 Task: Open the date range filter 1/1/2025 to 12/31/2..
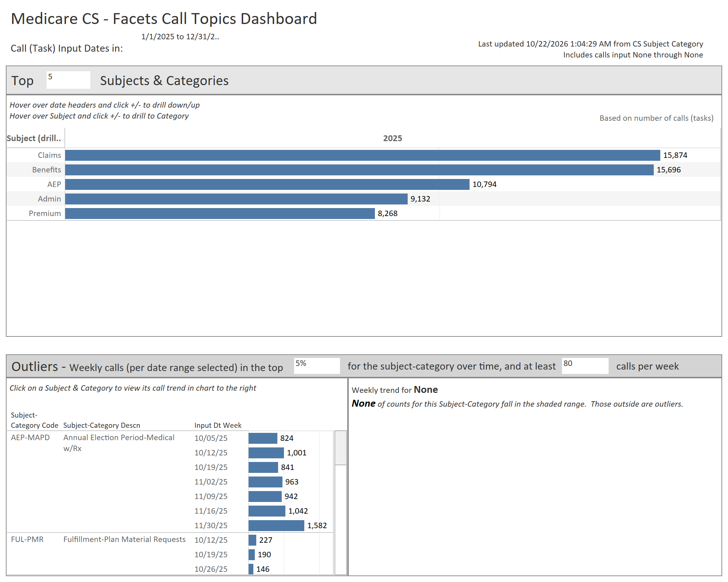click(180, 37)
